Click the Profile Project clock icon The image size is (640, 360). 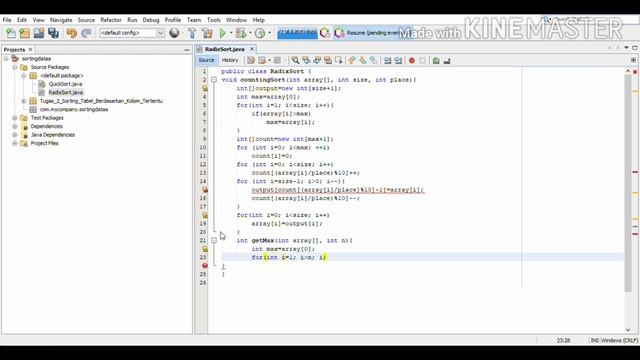coord(260,33)
